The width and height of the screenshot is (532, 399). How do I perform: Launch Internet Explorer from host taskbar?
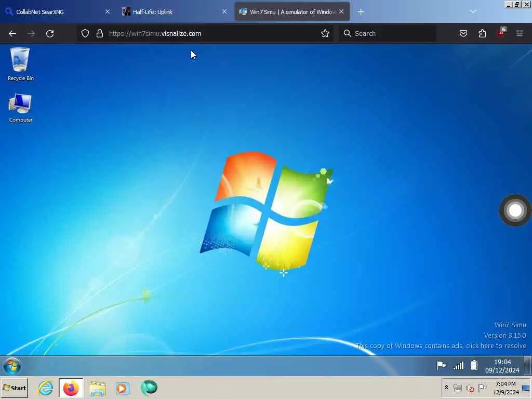46,388
